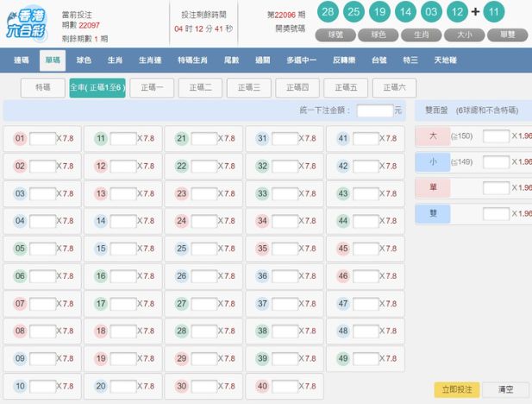The height and width of the screenshot is (404, 532).
Task: Open the 過關 tab
Action: (263, 60)
